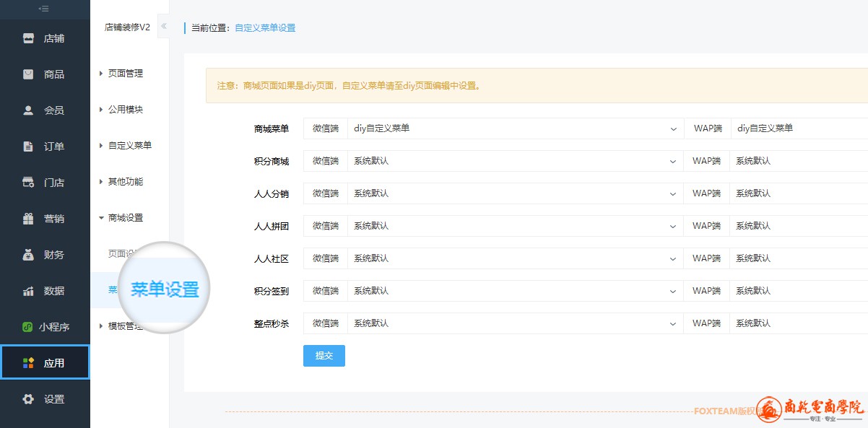This screenshot has width=868, height=428.
Task: Collapse the 商城设置 section
Action: (x=125, y=218)
